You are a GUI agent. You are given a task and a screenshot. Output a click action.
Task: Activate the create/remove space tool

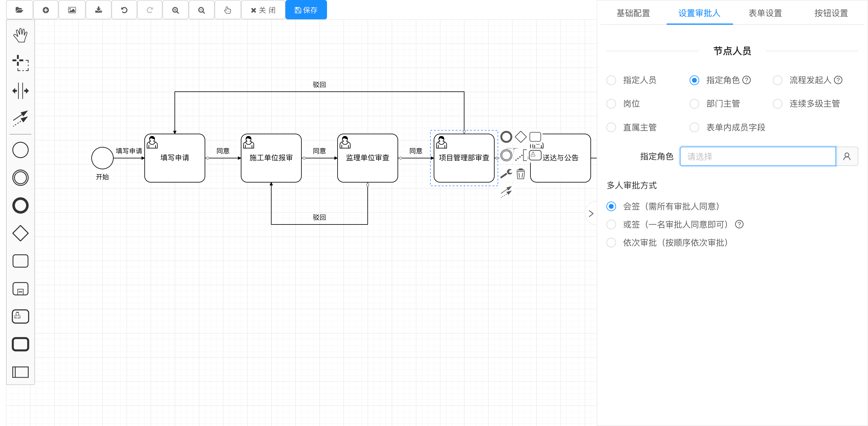click(20, 91)
